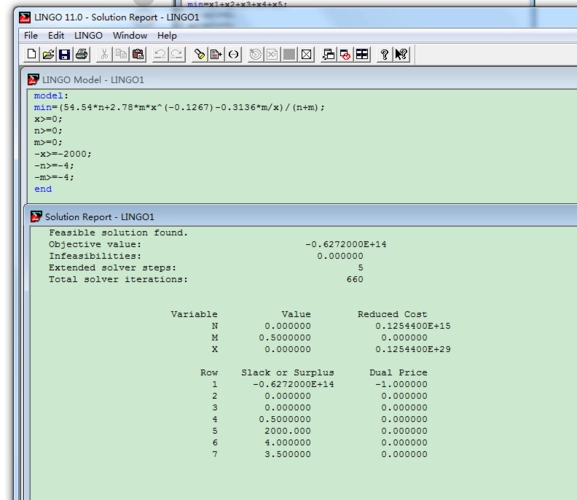Redo with the curved right arrow icon
Screen dimensions: 577x500
click(x=177, y=54)
